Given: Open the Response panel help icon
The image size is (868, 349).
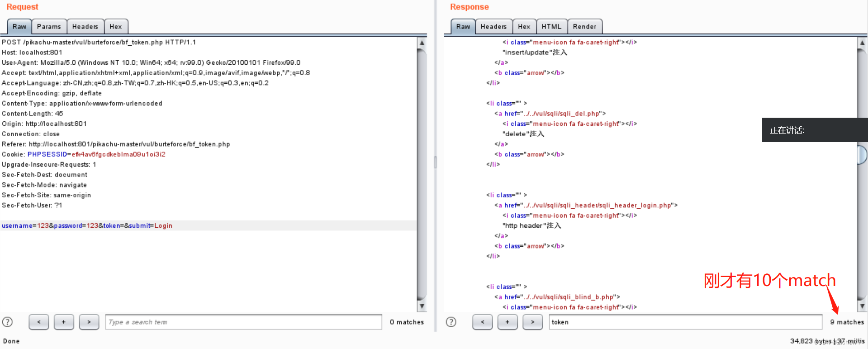Looking at the screenshot, I should tap(451, 322).
